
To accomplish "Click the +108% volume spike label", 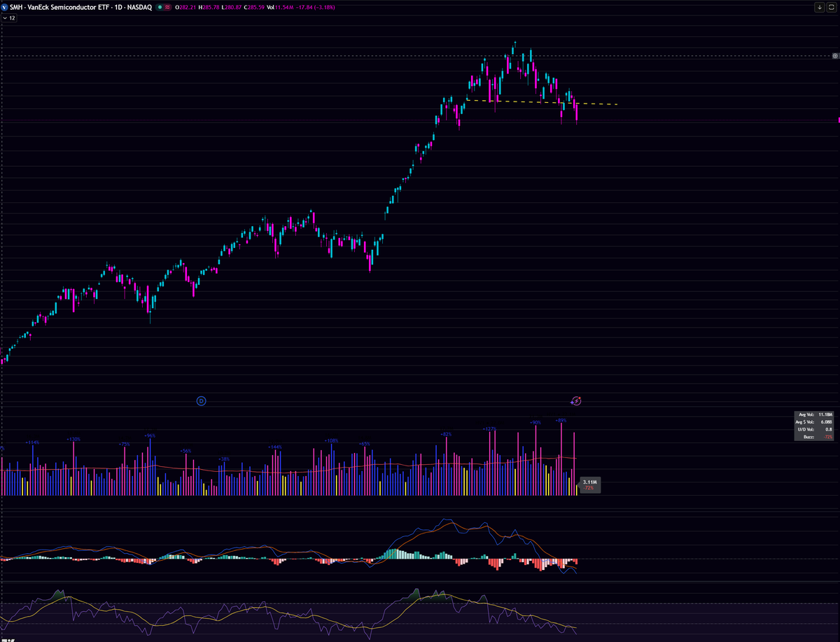I will [x=331, y=441].
